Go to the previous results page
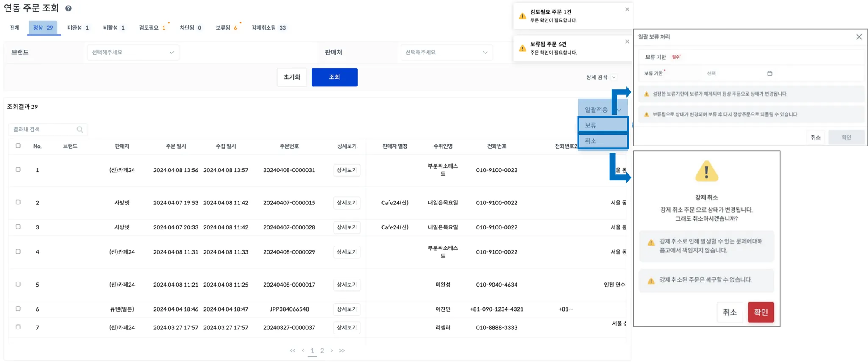Viewport: 868px width, 362px height. click(x=303, y=351)
